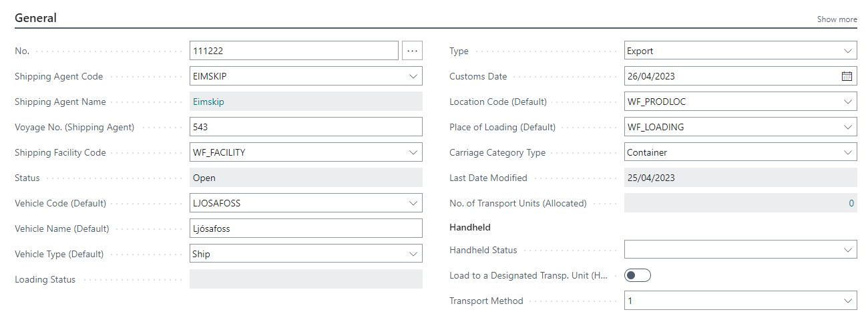Image resolution: width=868 pixels, height=316 pixels.
Task: Open the Carriage Category Type dropdown
Action: click(847, 152)
